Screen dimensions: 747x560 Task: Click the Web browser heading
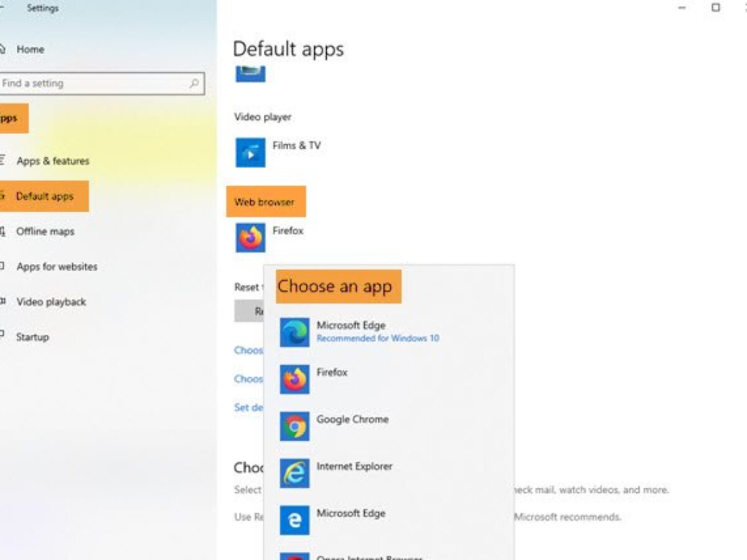[265, 202]
